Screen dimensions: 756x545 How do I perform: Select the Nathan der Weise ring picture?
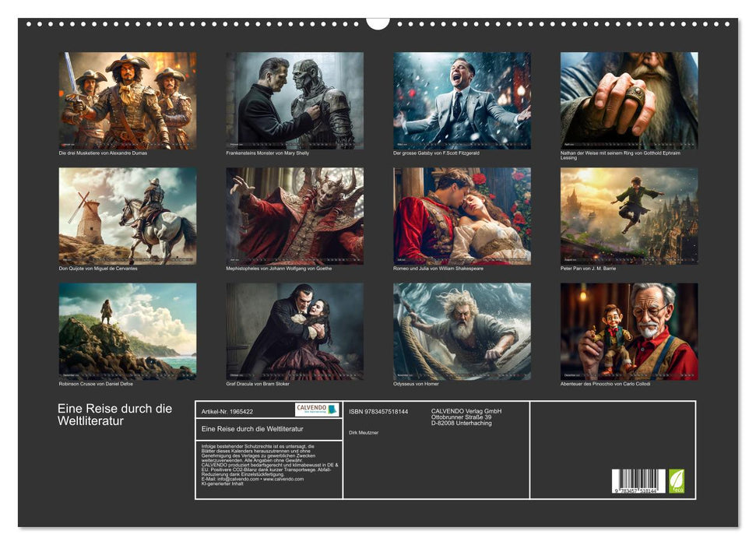click(x=629, y=100)
